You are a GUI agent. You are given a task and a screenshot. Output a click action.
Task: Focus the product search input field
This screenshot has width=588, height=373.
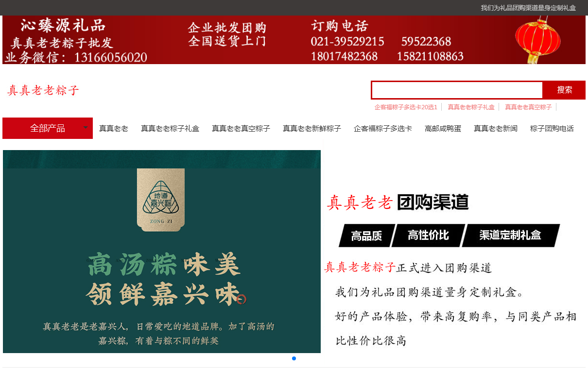click(457, 90)
